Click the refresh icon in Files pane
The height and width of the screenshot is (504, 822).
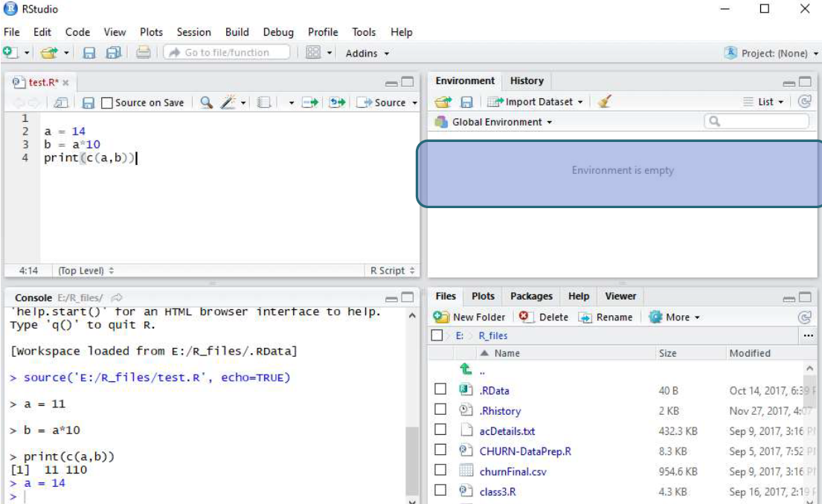click(804, 317)
